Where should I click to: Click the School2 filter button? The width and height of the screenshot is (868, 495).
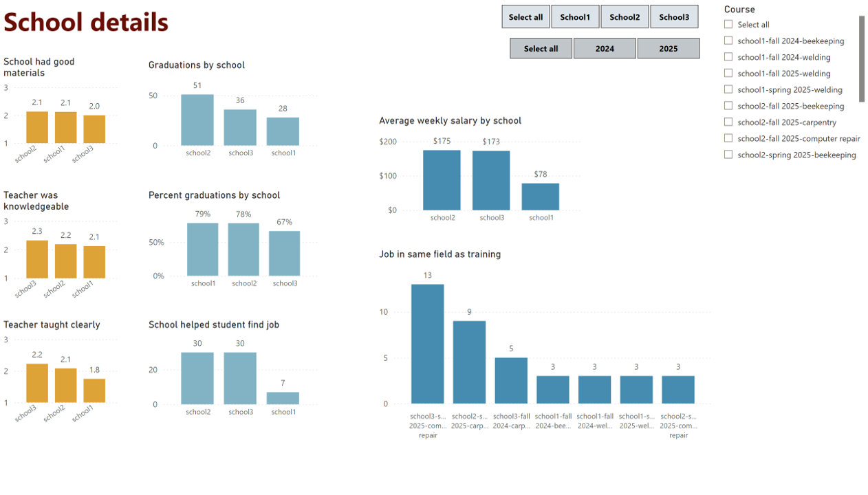click(x=625, y=16)
